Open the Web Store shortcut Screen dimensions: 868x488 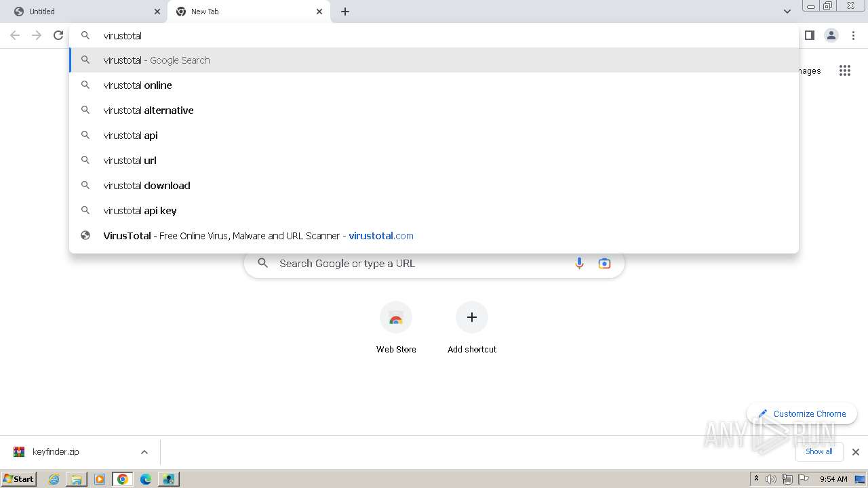click(x=396, y=329)
